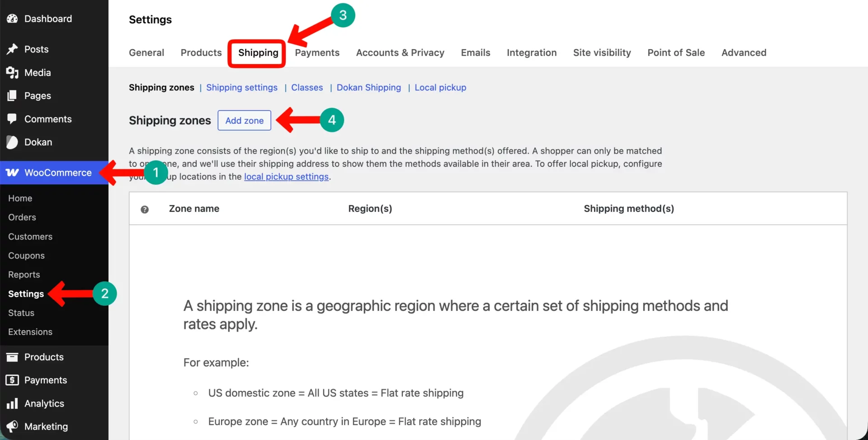
Task: Open the Dokan Shipping link
Action: coord(368,87)
